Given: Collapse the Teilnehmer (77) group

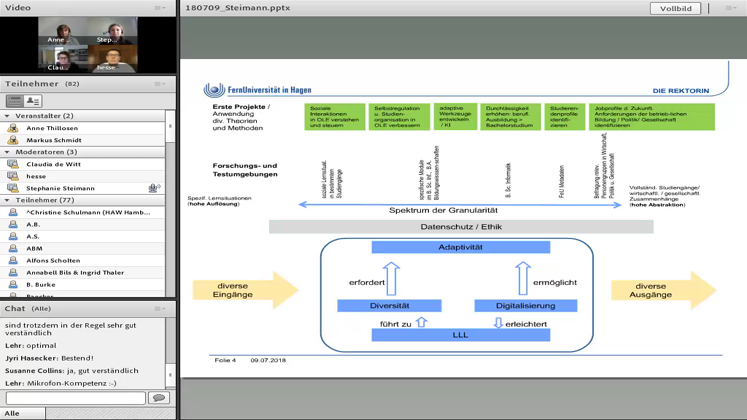Looking at the screenshot, I should tap(8, 200).
